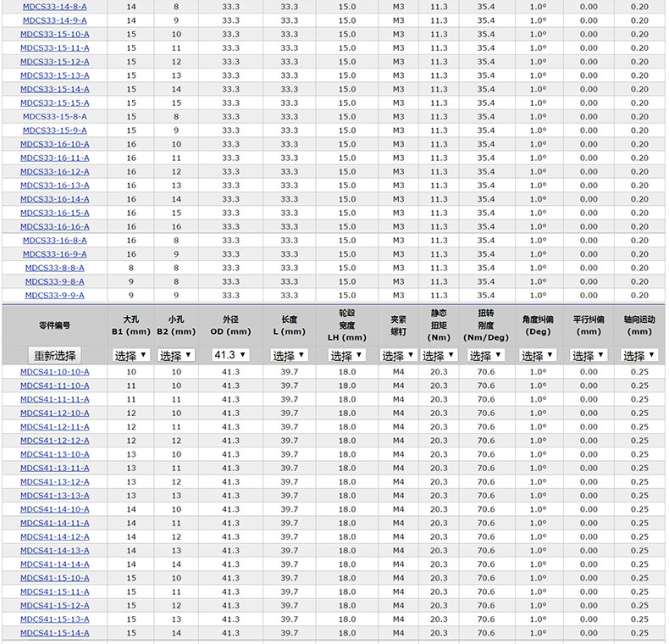Click the MDCS41-13-13-A part number link
Screen dimensions: 669x644
click(55, 496)
